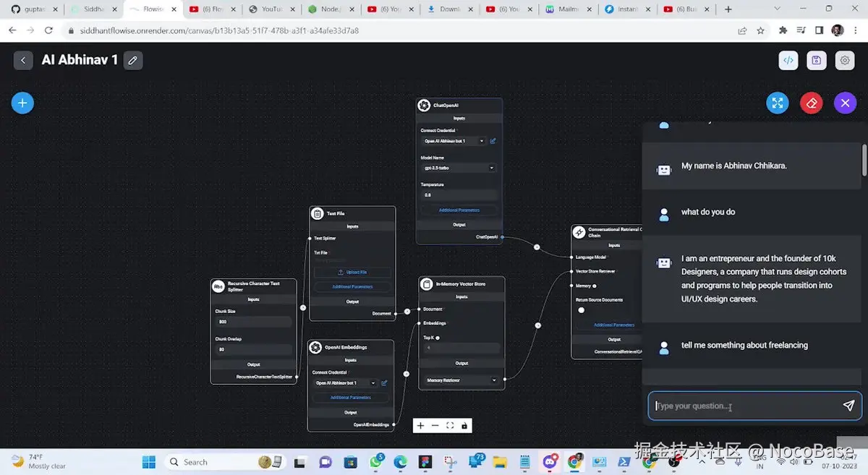This screenshot has width=868, height=475.
Task: Switch to the gupta GitHub tab
Action: coord(33,9)
